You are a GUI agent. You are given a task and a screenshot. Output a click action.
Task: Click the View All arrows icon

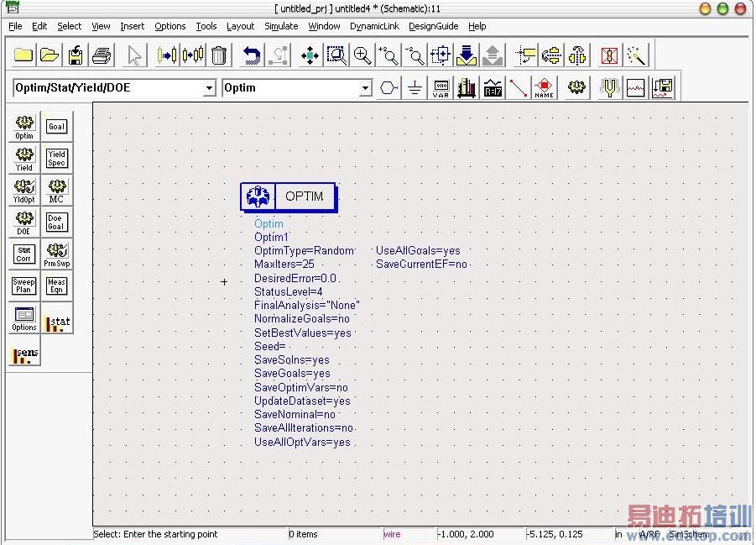(310, 55)
